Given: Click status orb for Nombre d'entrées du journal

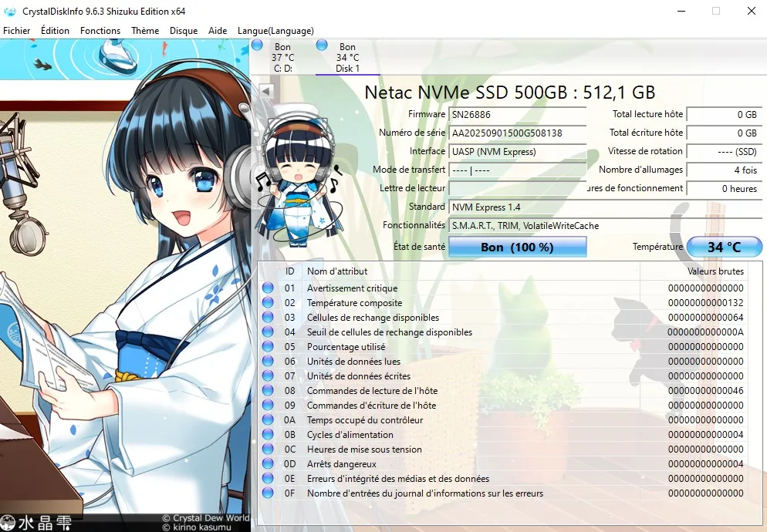Looking at the screenshot, I should tap(268, 493).
